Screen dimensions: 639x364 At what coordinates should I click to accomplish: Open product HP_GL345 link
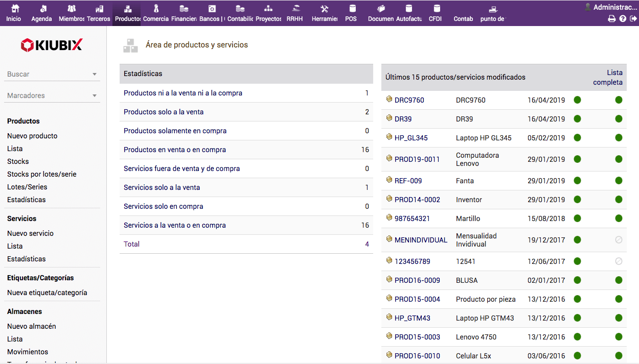411,138
